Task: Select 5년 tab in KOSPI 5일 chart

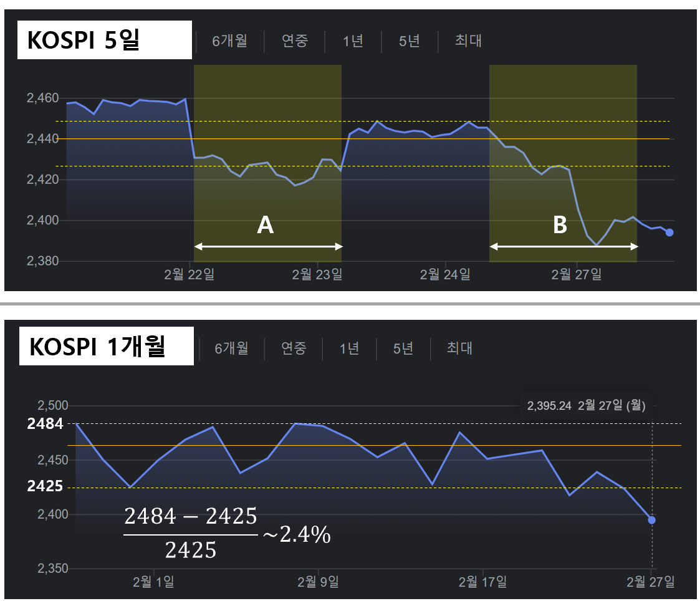Action: (x=410, y=41)
